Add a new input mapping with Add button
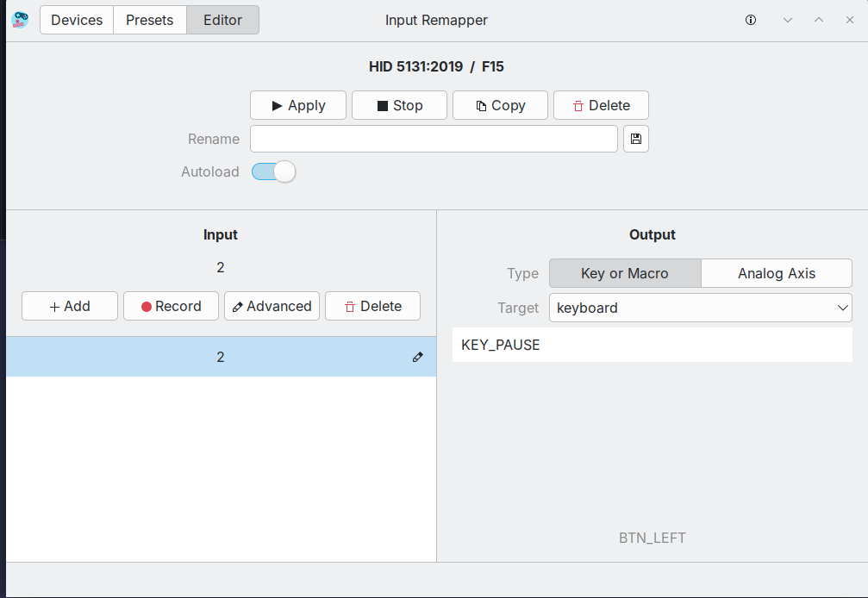The width and height of the screenshot is (868, 598). pyautogui.click(x=69, y=306)
